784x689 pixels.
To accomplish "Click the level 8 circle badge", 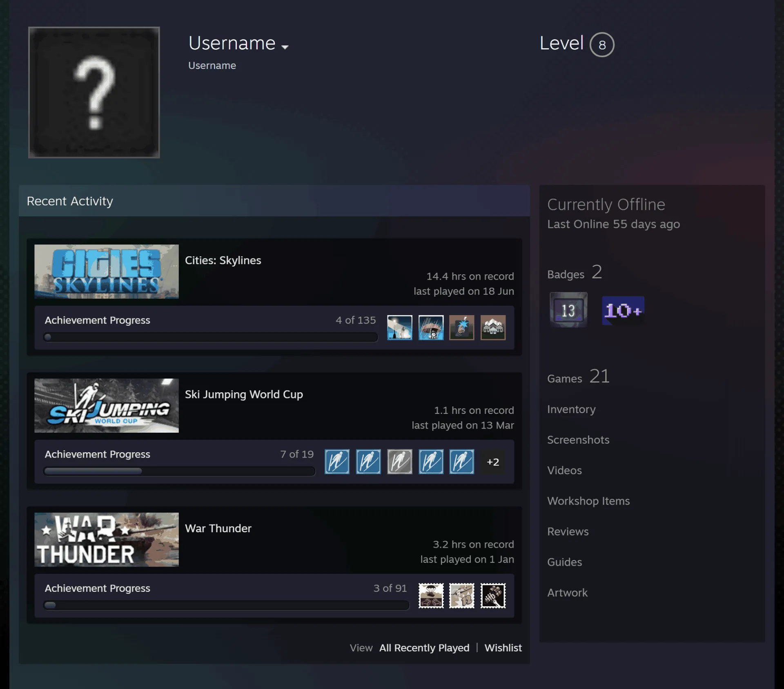I will [602, 44].
